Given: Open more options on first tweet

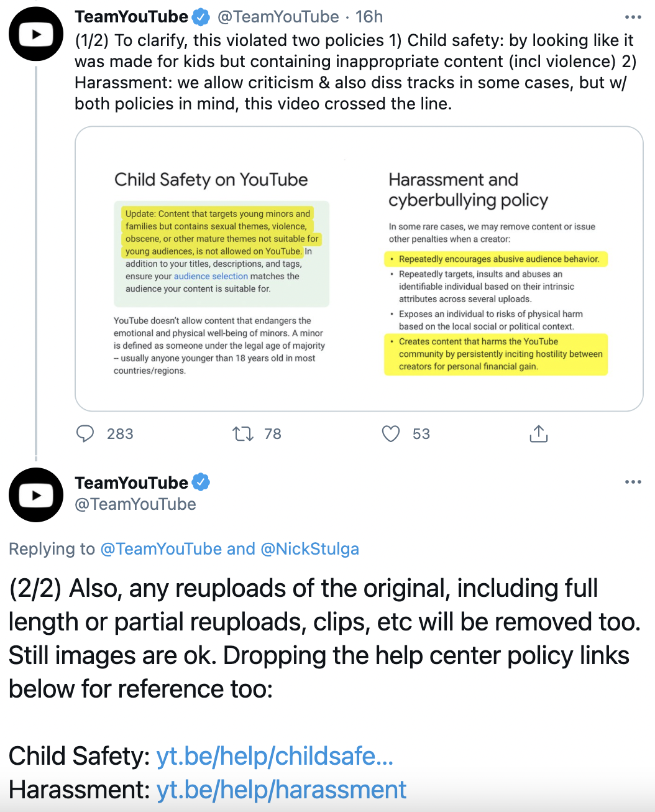Looking at the screenshot, I should pyautogui.click(x=633, y=17).
